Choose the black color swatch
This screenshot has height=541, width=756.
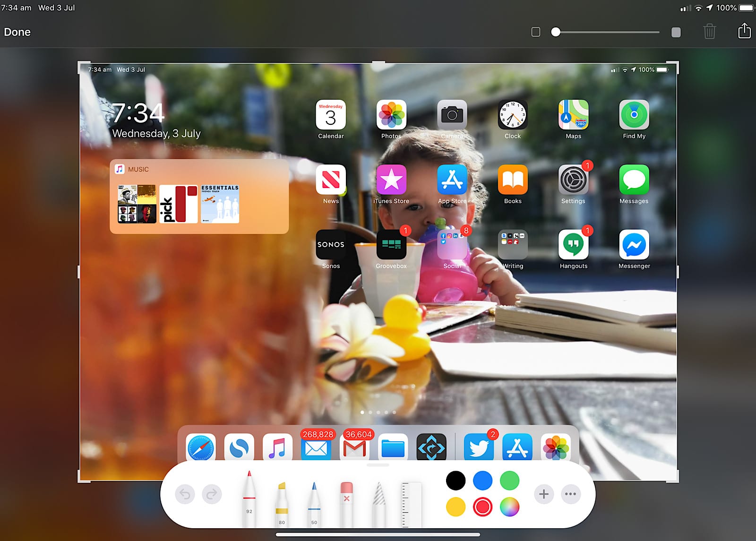(455, 481)
